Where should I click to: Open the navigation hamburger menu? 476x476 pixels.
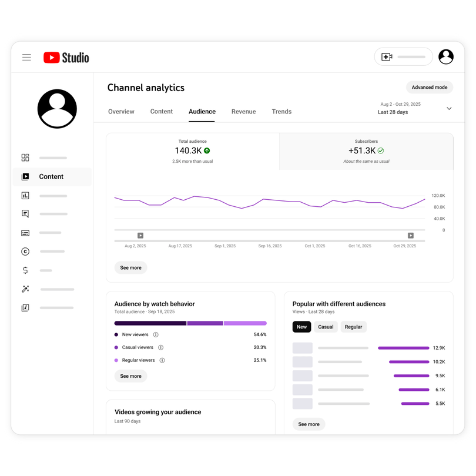point(26,57)
